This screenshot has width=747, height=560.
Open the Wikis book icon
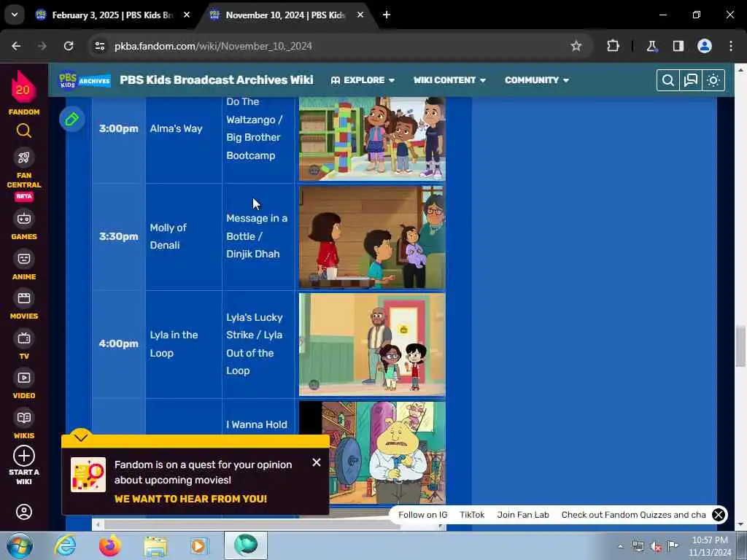(x=24, y=418)
